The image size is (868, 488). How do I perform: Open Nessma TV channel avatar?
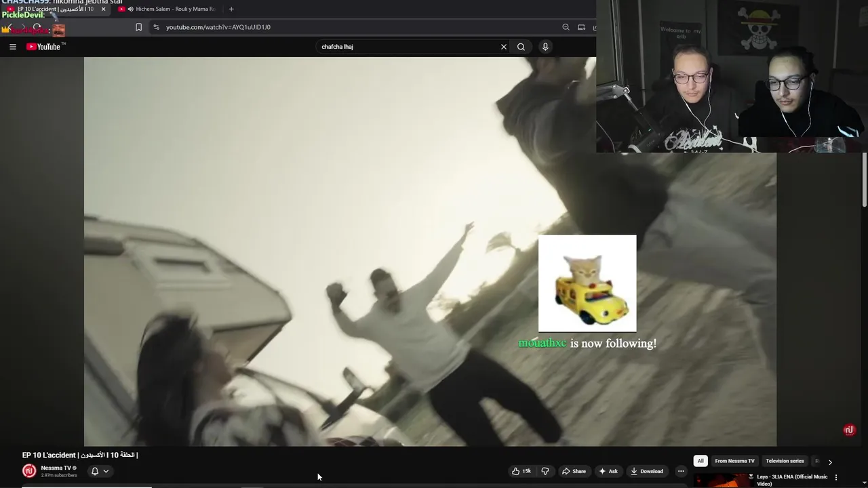29,471
